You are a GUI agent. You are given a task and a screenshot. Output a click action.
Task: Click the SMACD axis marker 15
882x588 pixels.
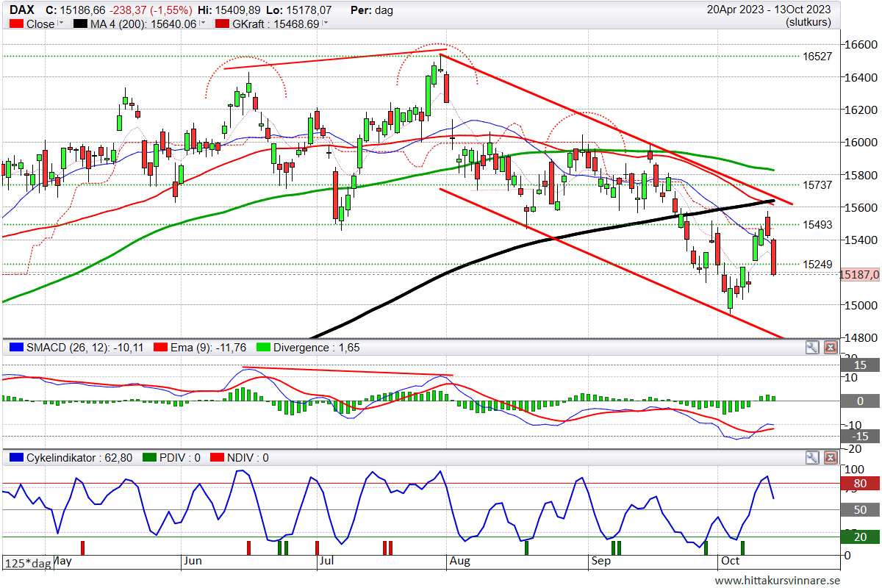(x=860, y=365)
